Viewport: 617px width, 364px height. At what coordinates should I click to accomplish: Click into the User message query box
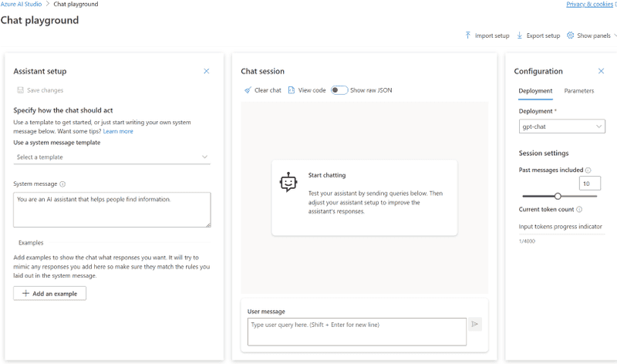[356, 332]
